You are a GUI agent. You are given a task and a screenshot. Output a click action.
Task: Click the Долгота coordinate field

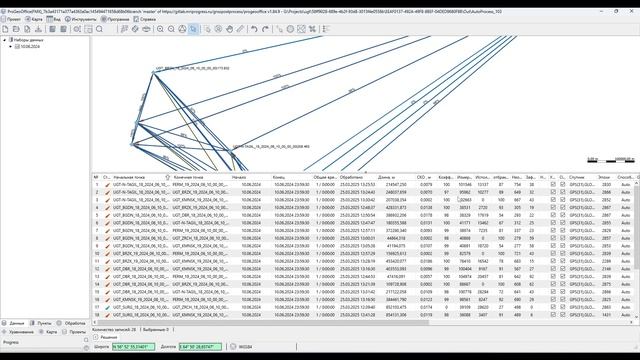[x=200, y=347]
